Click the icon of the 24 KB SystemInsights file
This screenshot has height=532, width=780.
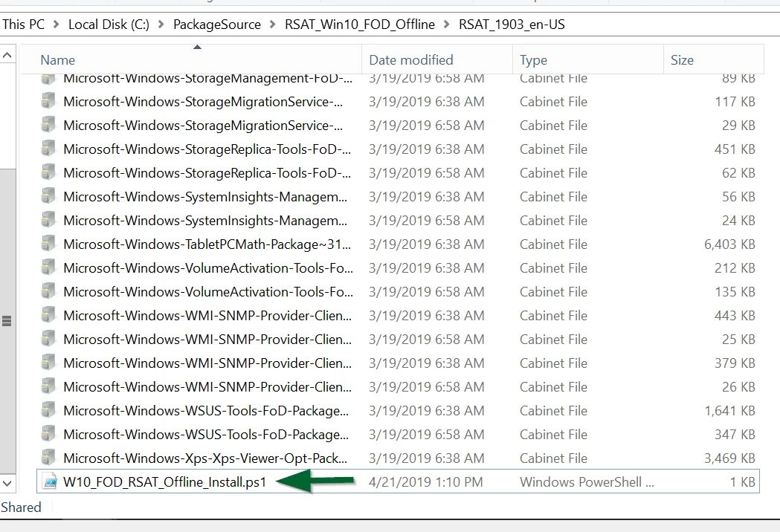(x=48, y=220)
